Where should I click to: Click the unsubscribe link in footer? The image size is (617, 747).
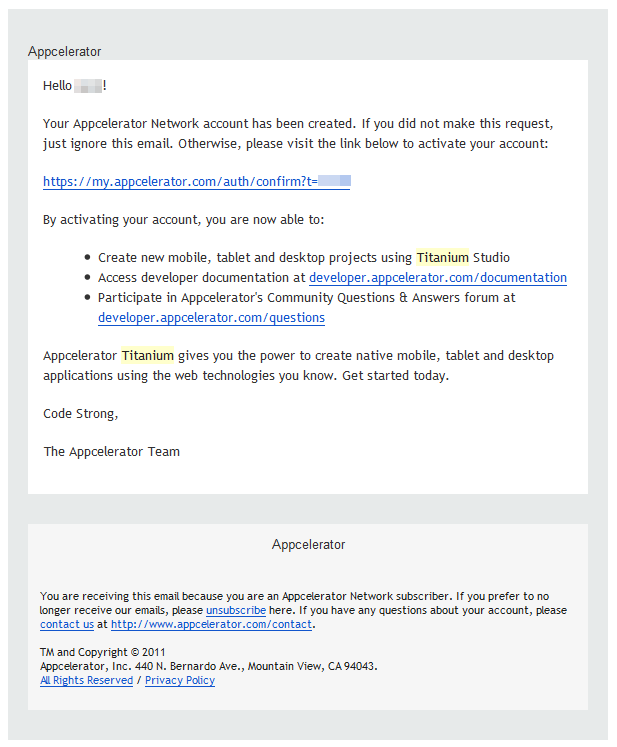point(236,610)
